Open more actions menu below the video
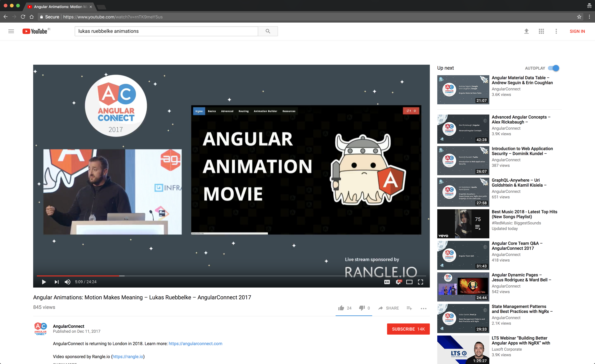 pyautogui.click(x=424, y=308)
